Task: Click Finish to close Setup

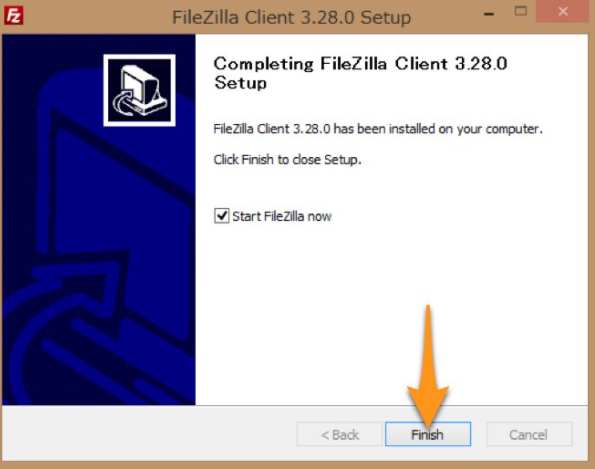Action: (x=428, y=434)
